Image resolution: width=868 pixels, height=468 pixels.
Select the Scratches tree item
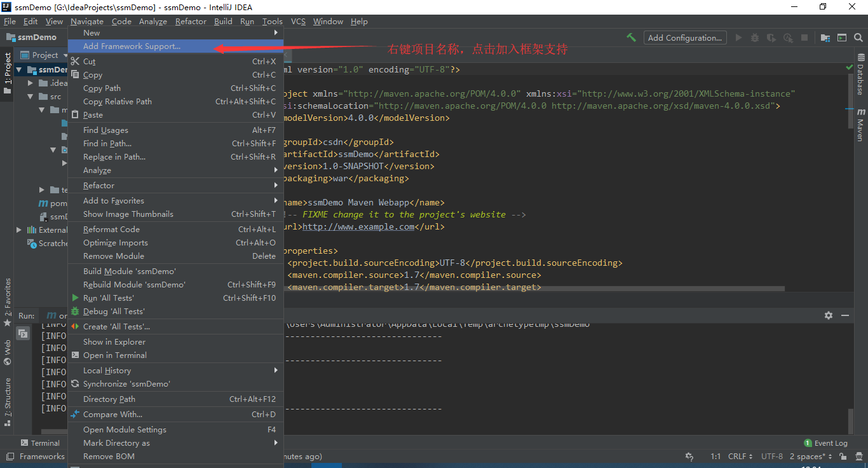pyautogui.click(x=48, y=243)
